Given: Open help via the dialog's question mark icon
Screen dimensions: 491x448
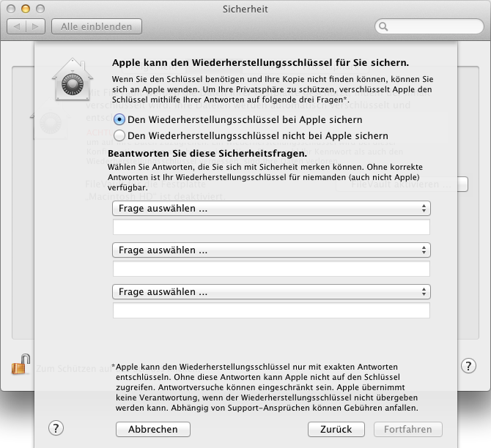Looking at the screenshot, I should coord(56,428).
